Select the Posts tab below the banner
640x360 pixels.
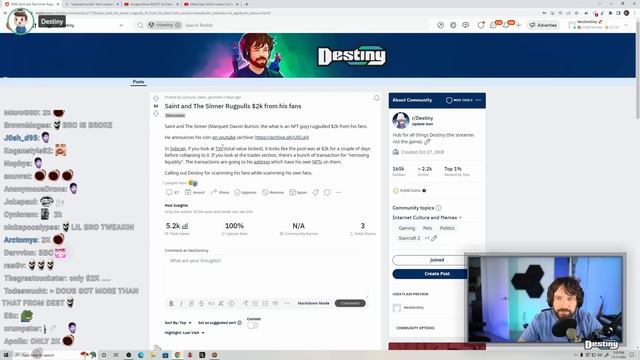click(x=138, y=82)
